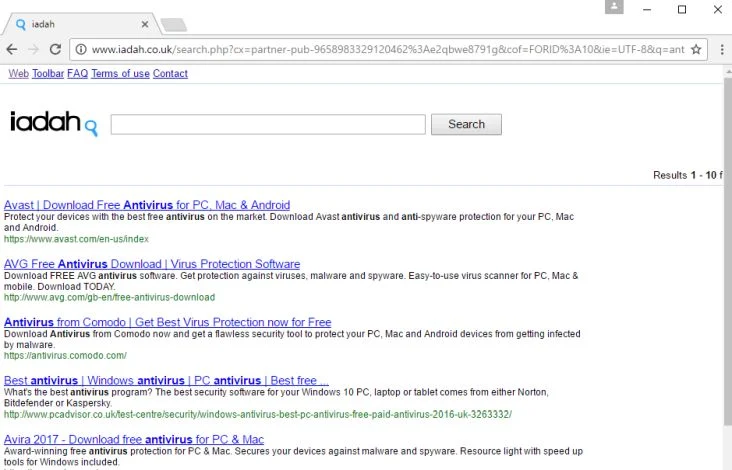Click the iadah logo
The height and width of the screenshot is (470, 732).
point(54,123)
